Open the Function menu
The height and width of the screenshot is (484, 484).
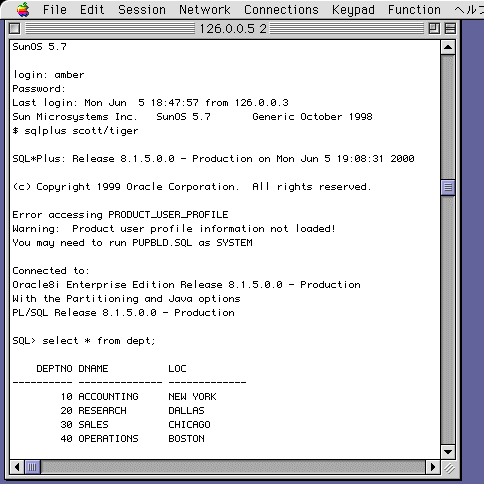tap(414, 10)
